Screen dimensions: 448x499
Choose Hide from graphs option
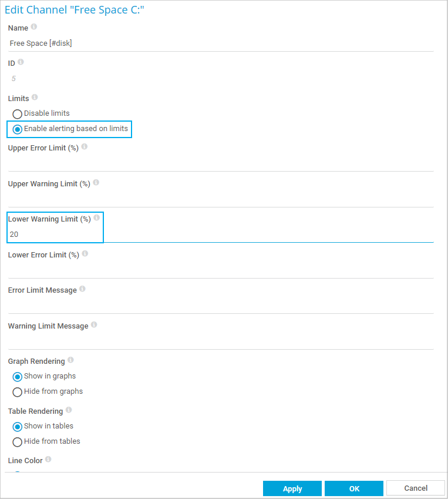(18, 391)
